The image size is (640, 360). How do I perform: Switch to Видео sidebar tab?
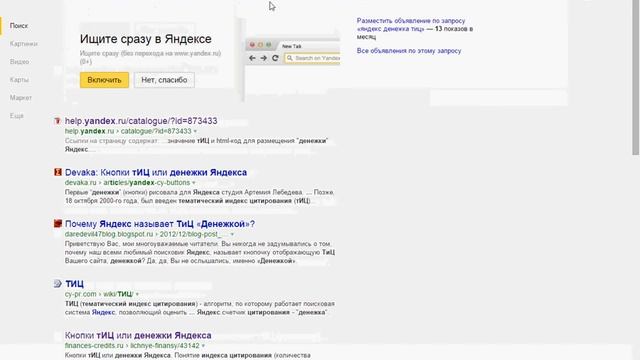click(19, 62)
